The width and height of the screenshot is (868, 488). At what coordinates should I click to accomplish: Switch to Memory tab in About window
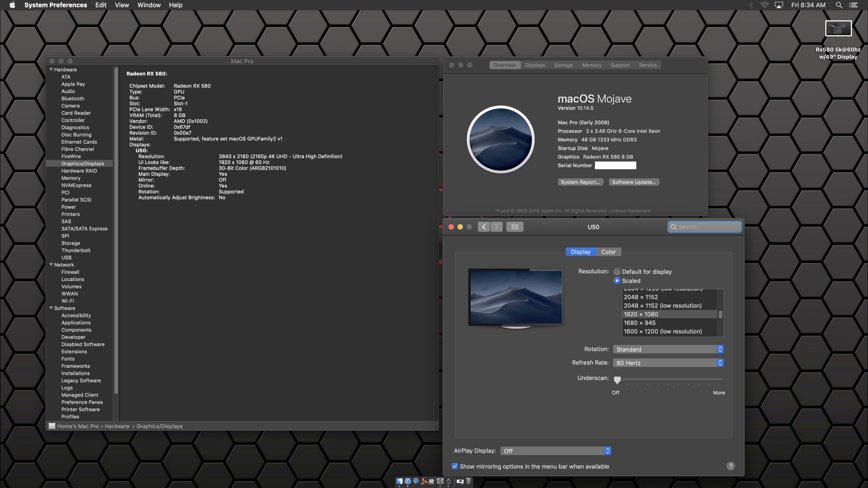592,65
